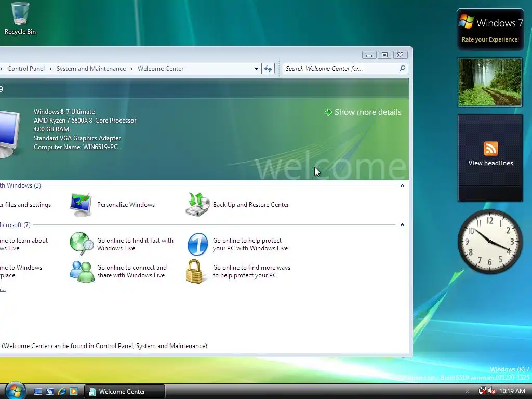
Task: Open Personalize Windows
Action: (126, 205)
